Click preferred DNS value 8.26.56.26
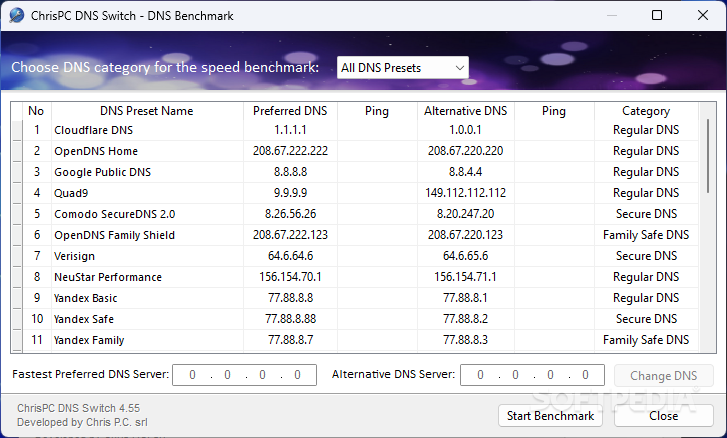The height and width of the screenshot is (438, 727). (x=290, y=214)
